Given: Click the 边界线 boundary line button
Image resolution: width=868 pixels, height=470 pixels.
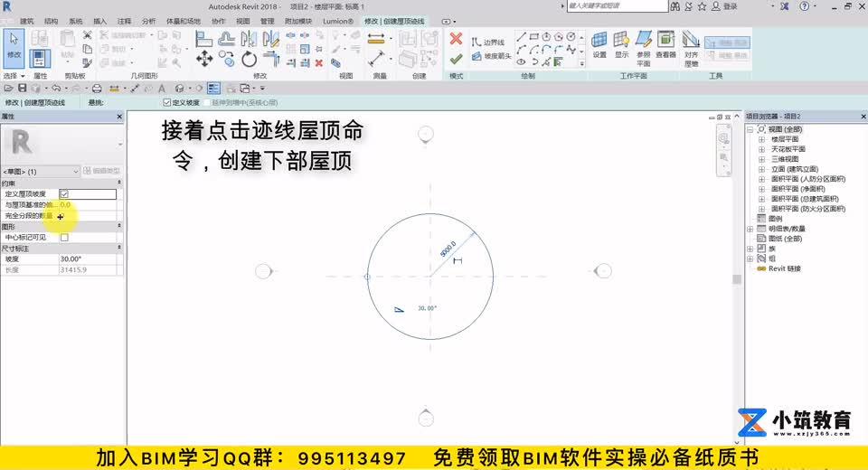Looking at the screenshot, I should (488, 42).
